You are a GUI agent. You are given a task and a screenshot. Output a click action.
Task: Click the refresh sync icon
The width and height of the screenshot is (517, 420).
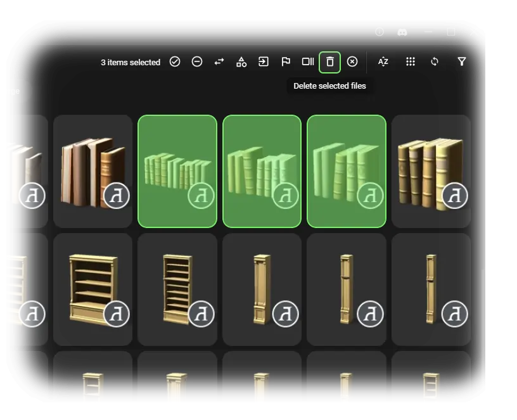(x=435, y=61)
